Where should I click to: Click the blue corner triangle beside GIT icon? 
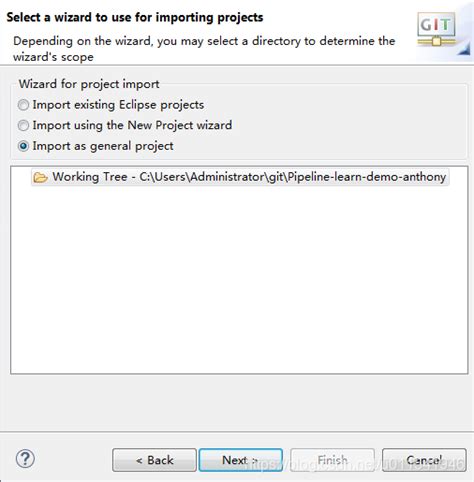tap(464, 50)
